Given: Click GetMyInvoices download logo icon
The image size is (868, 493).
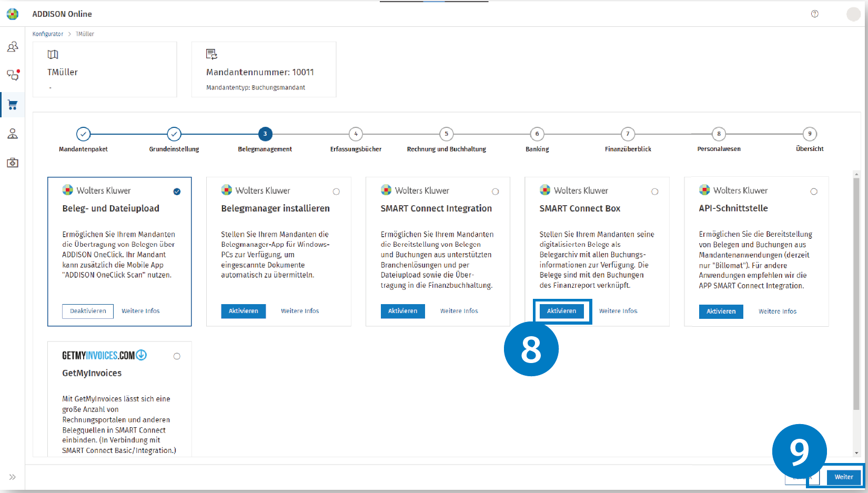Looking at the screenshot, I should point(142,355).
